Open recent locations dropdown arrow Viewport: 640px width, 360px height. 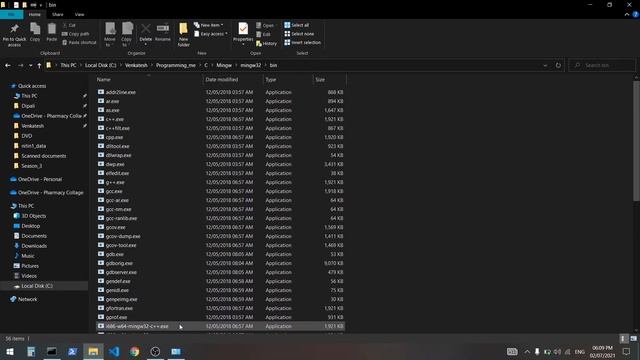(30, 65)
